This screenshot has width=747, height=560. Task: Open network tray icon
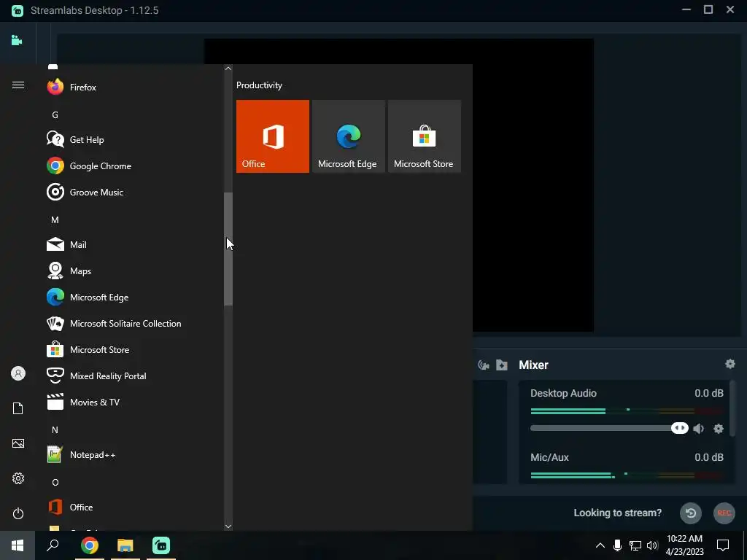(x=635, y=545)
